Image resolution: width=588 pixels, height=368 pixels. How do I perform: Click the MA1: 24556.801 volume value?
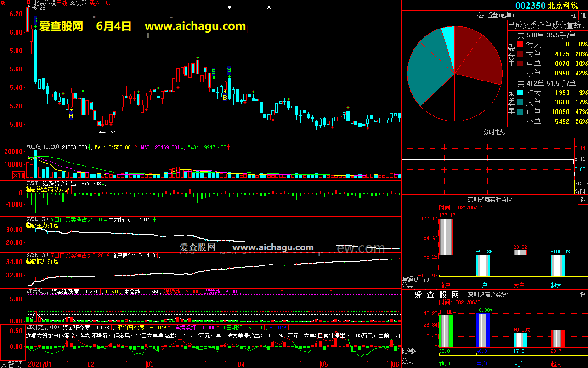click(x=117, y=147)
